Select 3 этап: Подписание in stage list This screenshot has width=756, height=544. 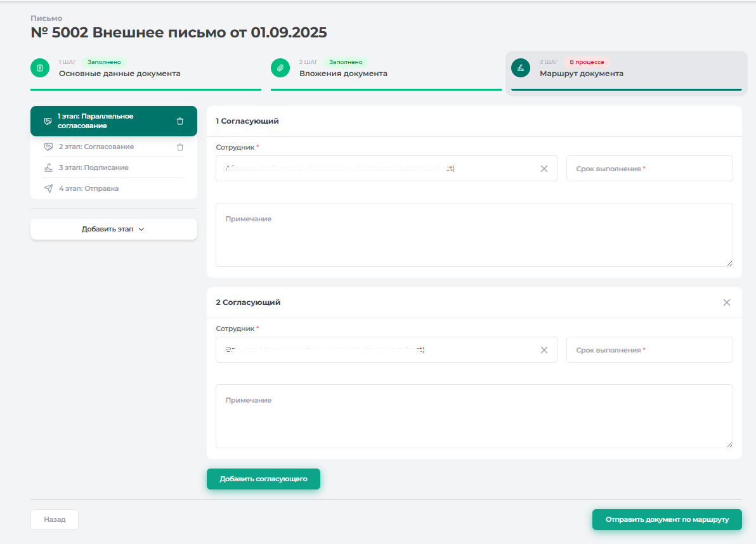(94, 168)
